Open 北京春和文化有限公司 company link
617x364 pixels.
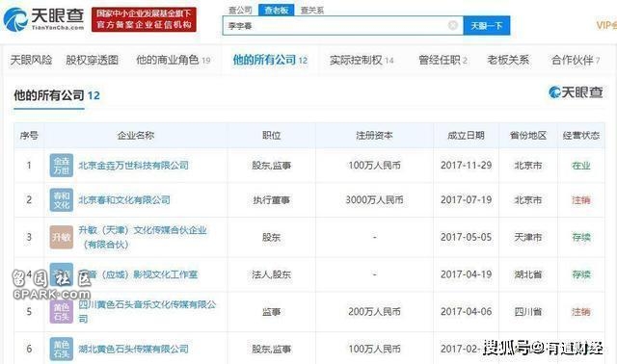124,200
